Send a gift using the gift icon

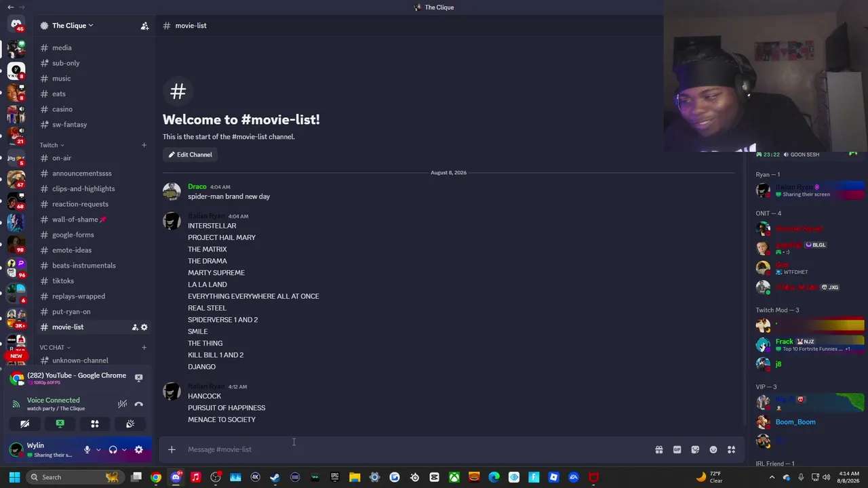658,449
